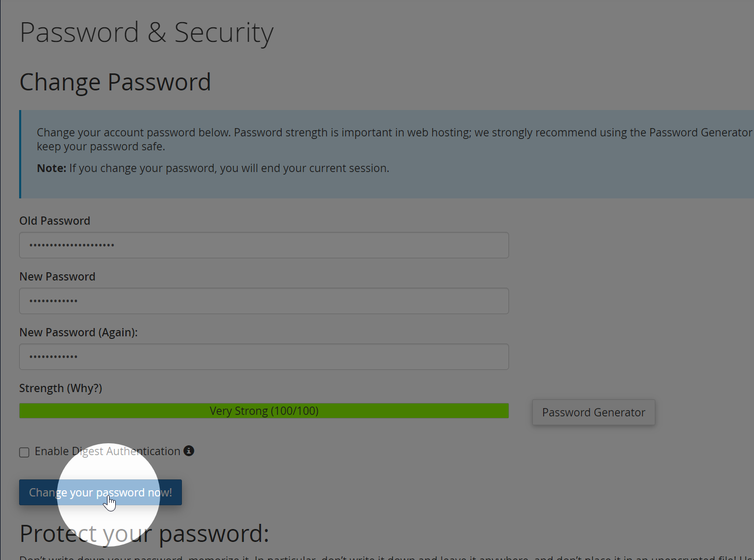Focus the New Password field
Image resolution: width=754 pixels, height=560 pixels.
point(264,301)
